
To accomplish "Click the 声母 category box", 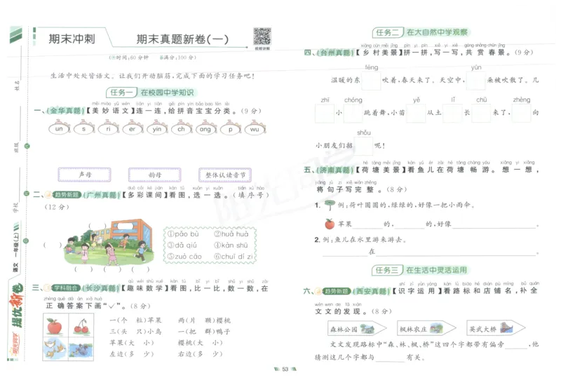I will point(84,175).
